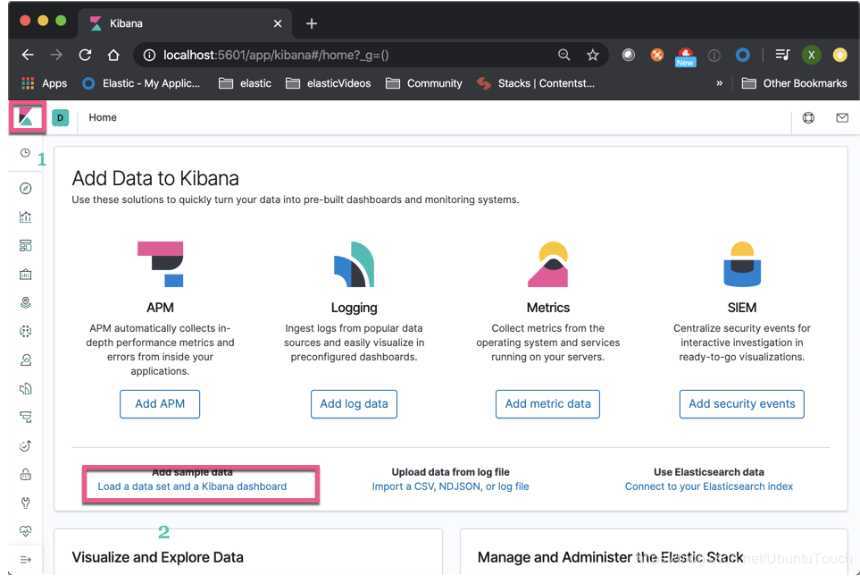Click the Kibana logo in the header
860x583 pixels.
26,117
